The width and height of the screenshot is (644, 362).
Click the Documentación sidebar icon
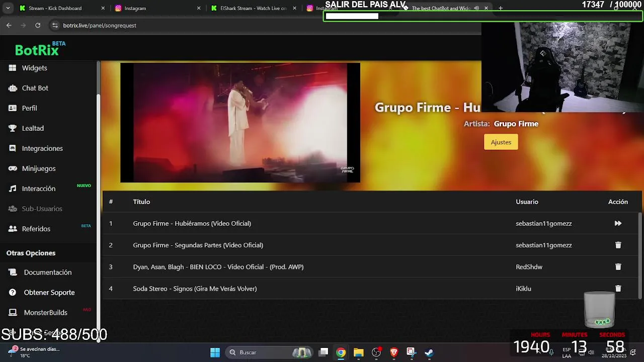point(13,273)
